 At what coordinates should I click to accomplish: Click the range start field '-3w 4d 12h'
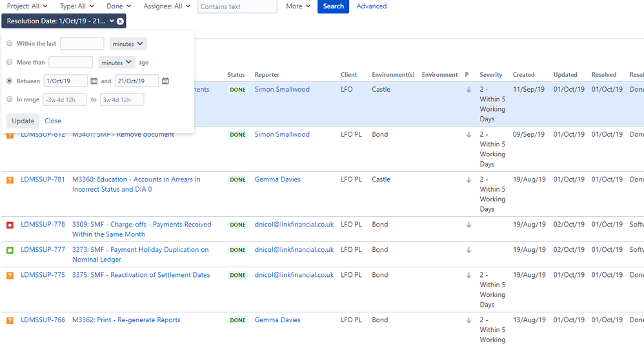65,99
